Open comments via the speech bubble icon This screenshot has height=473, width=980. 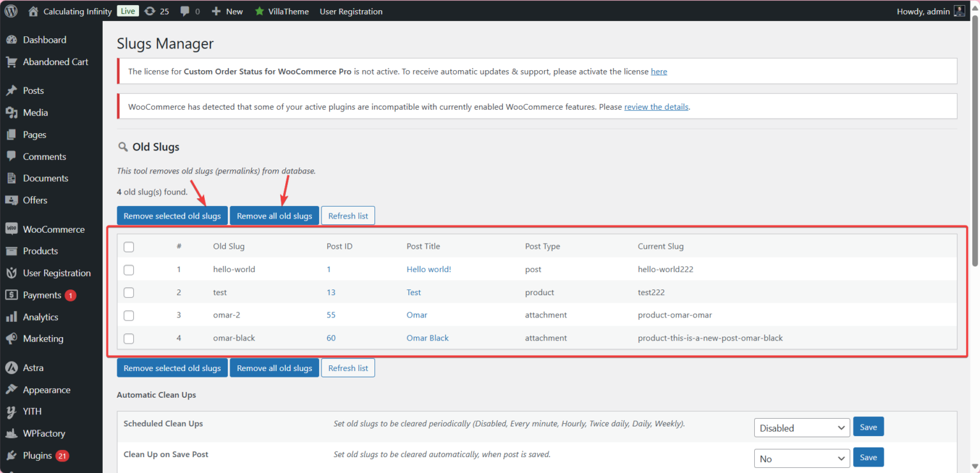(186, 11)
